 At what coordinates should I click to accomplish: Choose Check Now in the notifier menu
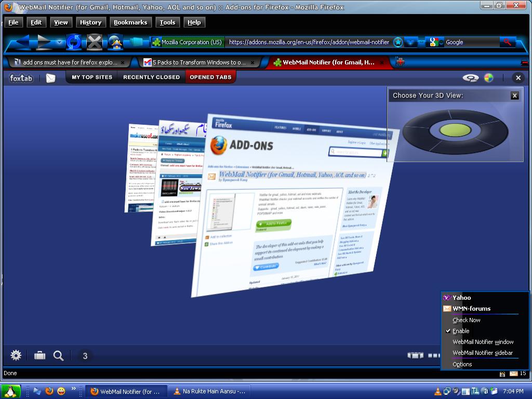coord(485,320)
